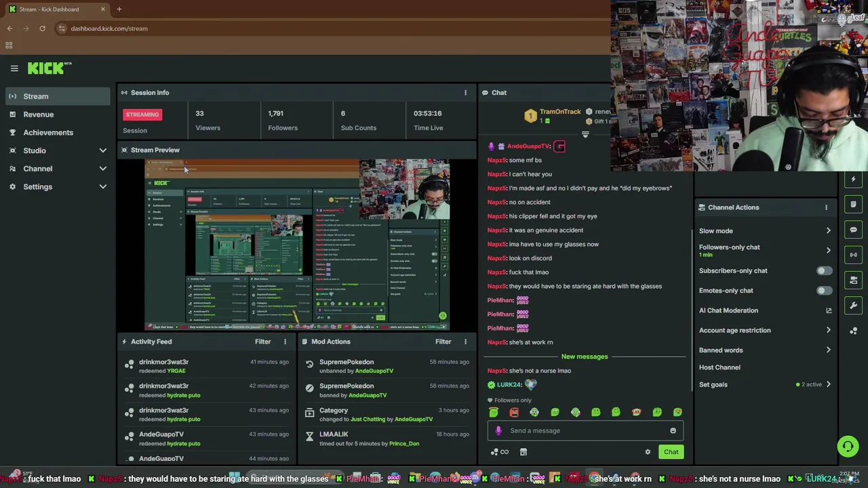
Task: Toggle Emotes-only chat switch
Action: [824, 291]
